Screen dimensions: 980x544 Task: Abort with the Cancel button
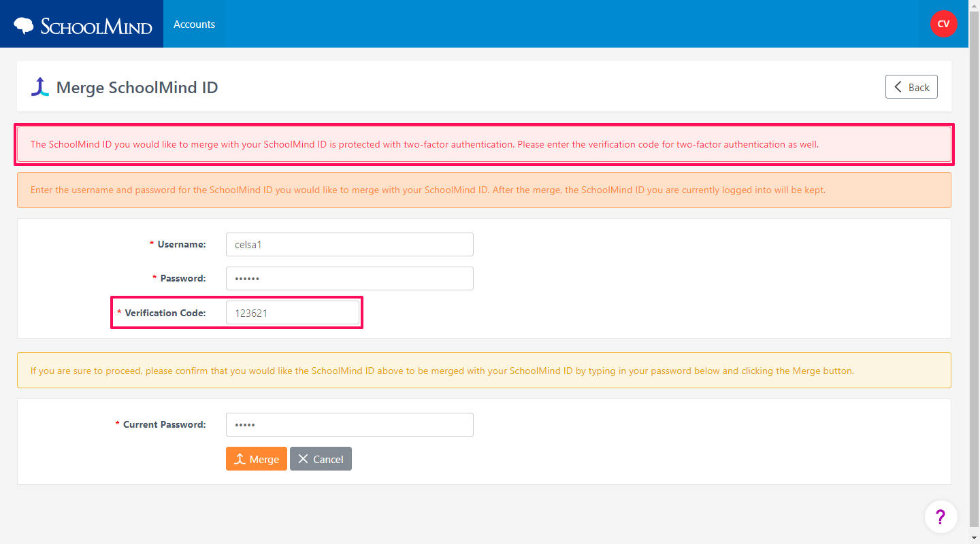(x=321, y=459)
